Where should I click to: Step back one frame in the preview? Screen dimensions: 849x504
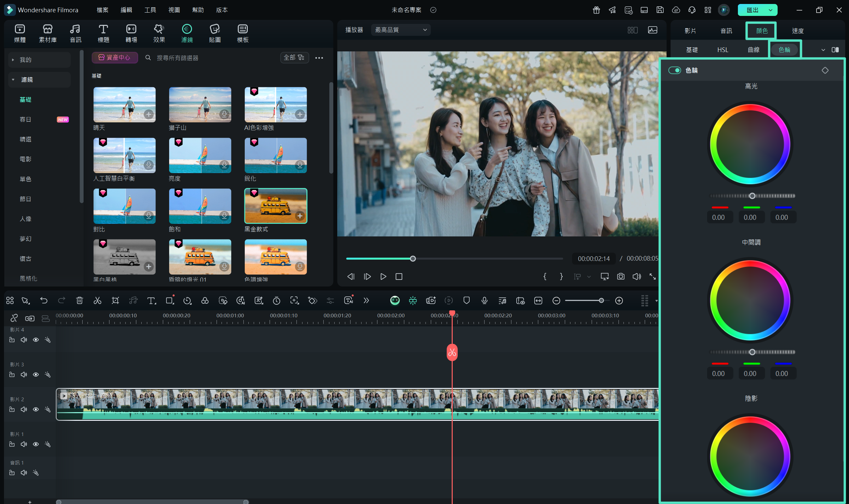tap(351, 277)
